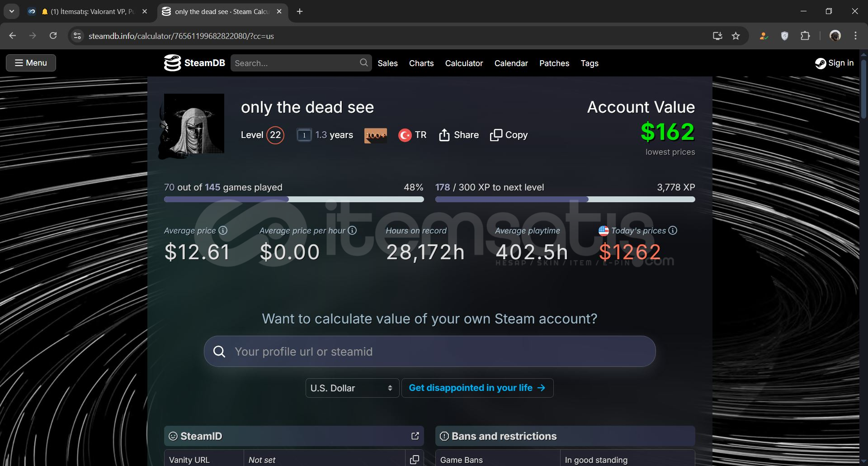Sign in with Steam
Viewport: 868px width, 466px height.
(834, 63)
